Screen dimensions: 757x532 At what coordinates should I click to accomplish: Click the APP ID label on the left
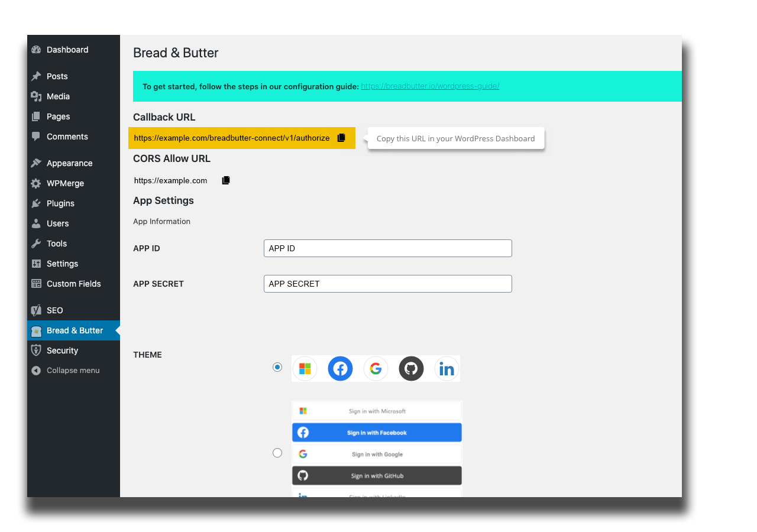[147, 248]
